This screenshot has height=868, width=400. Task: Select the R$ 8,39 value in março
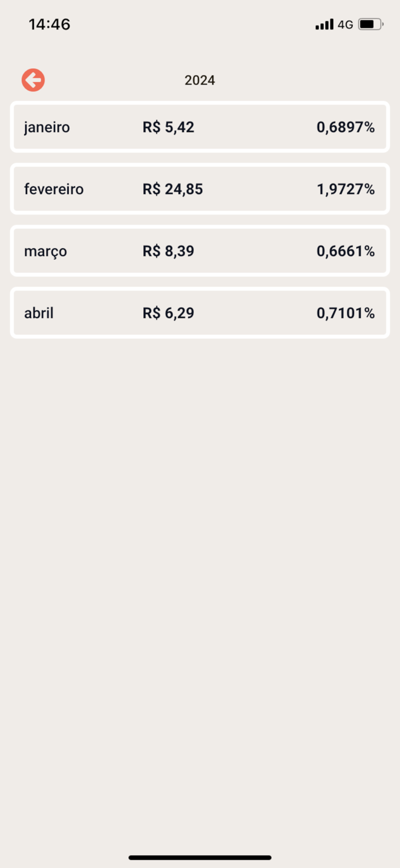tap(168, 251)
